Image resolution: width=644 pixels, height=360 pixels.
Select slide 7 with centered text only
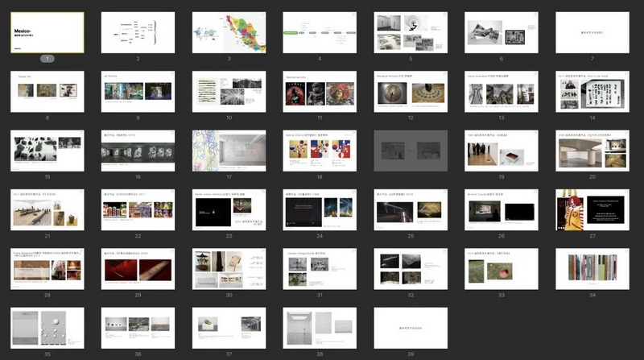tap(592, 32)
